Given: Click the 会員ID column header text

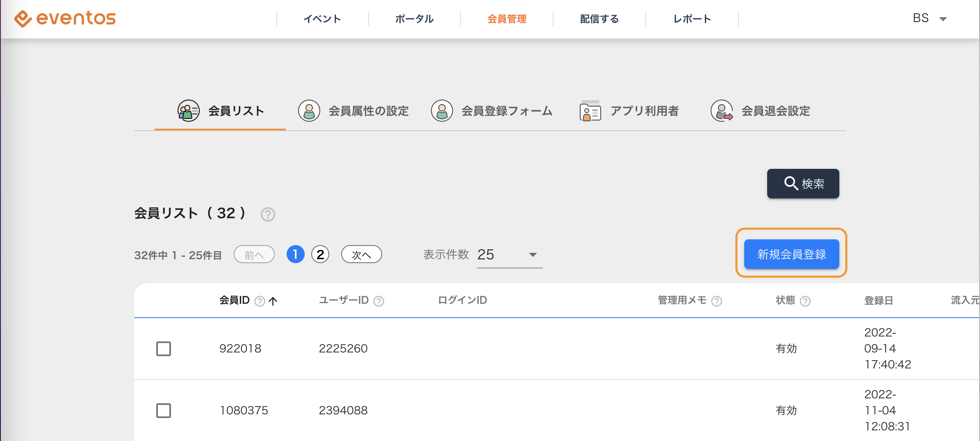Looking at the screenshot, I should click(x=235, y=300).
